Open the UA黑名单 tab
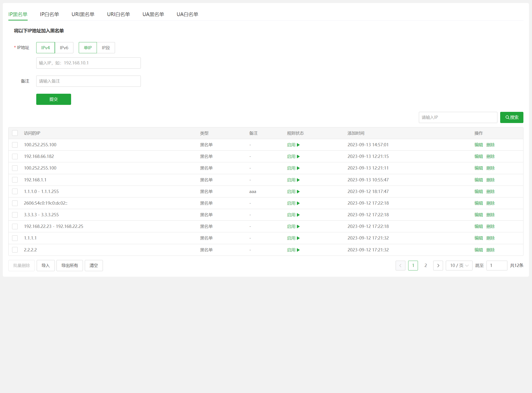 click(153, 14)
